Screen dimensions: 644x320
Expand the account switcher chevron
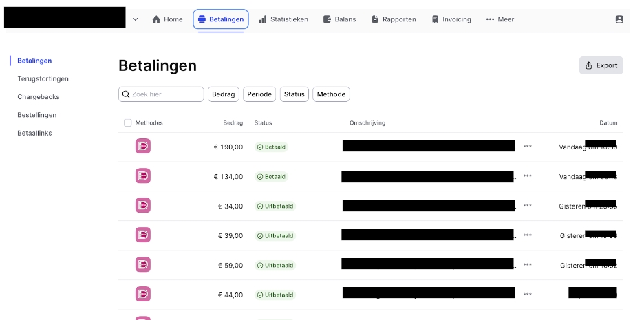(x=136, y=19)
